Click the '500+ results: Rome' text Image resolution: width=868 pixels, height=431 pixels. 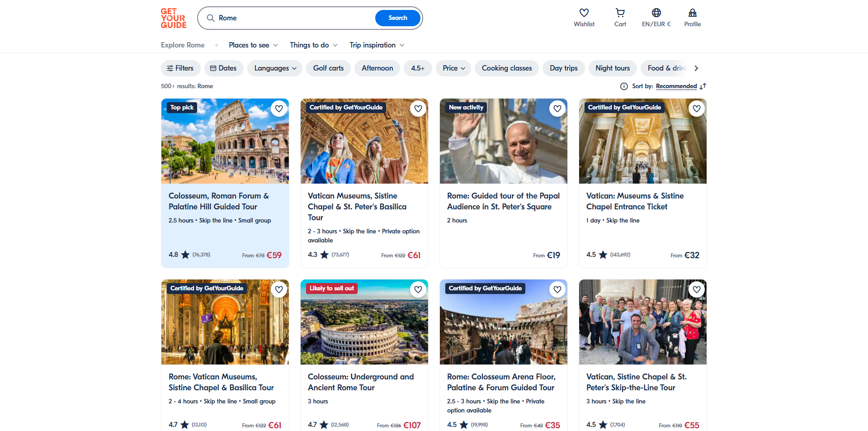click(187, 86)
